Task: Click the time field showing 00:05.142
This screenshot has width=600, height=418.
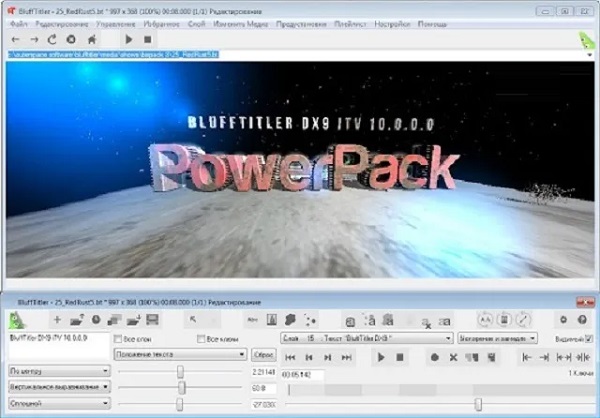Action: pos(302,375)
